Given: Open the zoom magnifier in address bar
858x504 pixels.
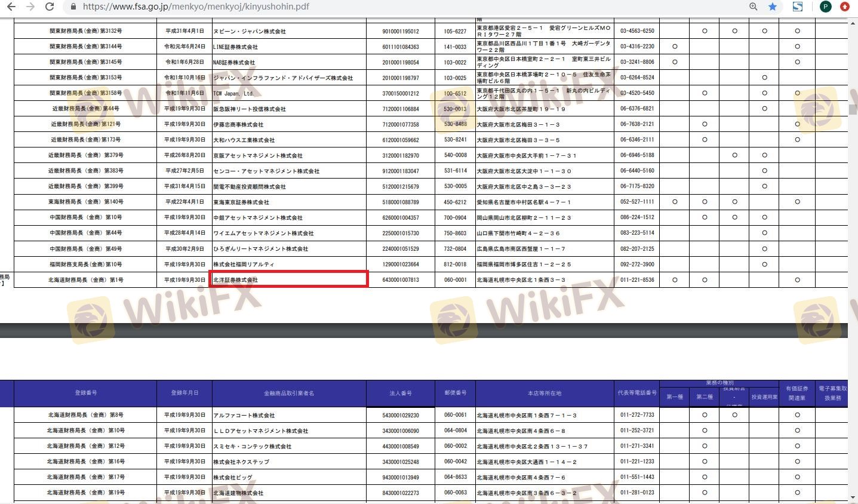Looking at the screenshot, I should (754, 7).
